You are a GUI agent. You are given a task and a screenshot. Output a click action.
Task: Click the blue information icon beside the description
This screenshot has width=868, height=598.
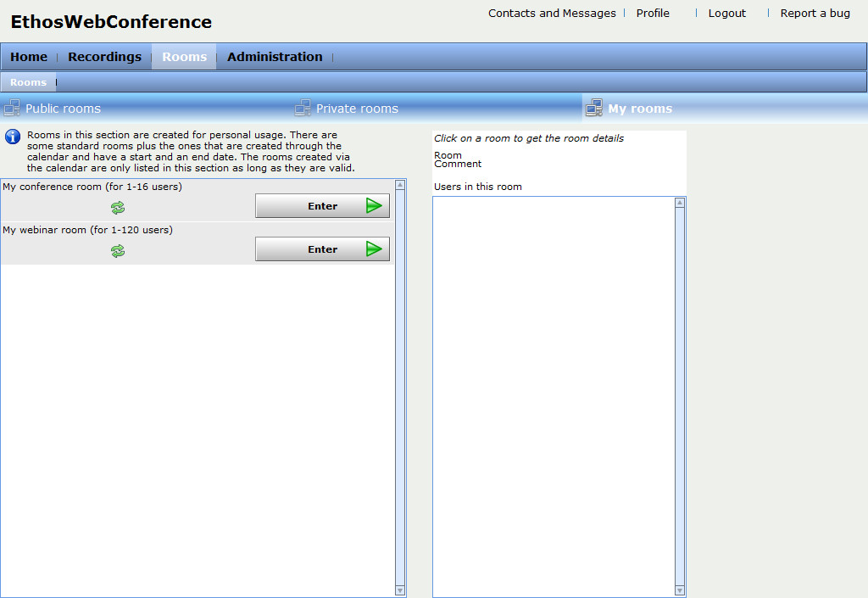[12, 137]
